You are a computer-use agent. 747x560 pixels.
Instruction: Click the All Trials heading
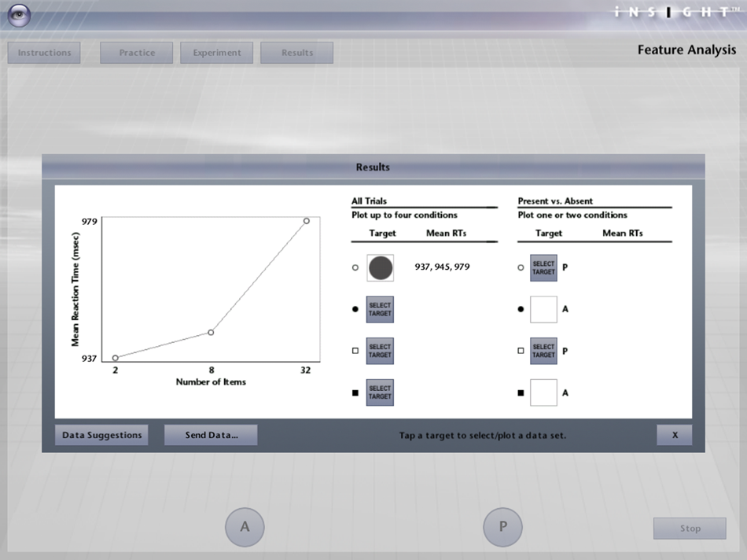(x=370, y=201)
